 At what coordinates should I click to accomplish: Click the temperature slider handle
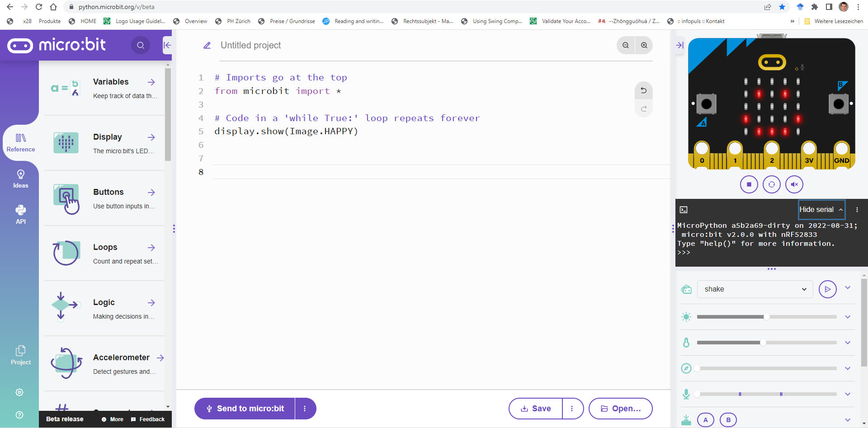pyautogui.click(x=763, y=343)
